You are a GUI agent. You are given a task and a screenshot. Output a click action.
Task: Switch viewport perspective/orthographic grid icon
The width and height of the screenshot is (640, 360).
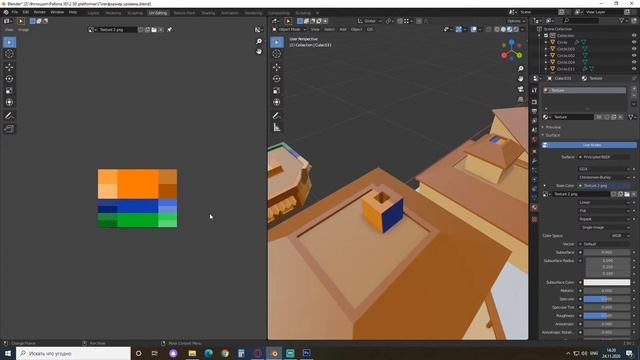[x=520, y=99]
